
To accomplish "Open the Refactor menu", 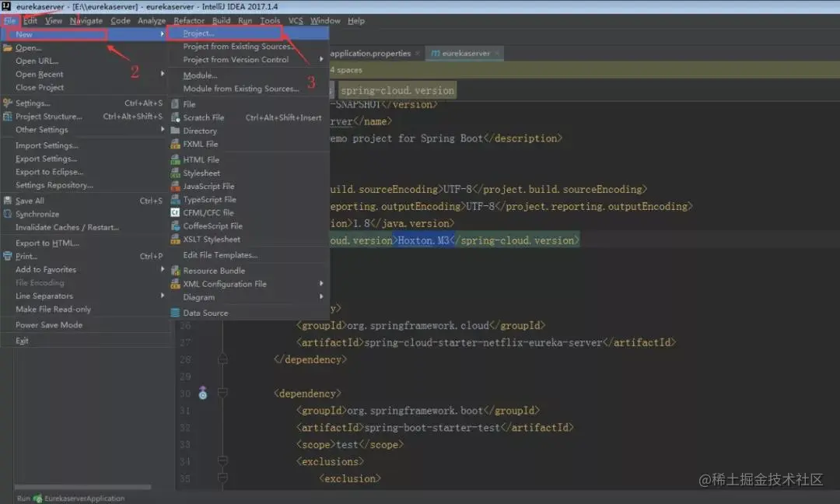I will coord(188,20).
